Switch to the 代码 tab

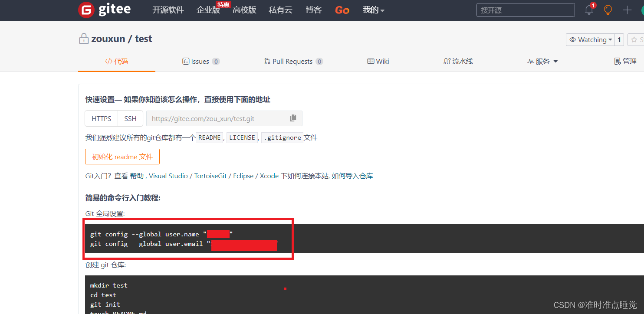(x=117, y=61)
